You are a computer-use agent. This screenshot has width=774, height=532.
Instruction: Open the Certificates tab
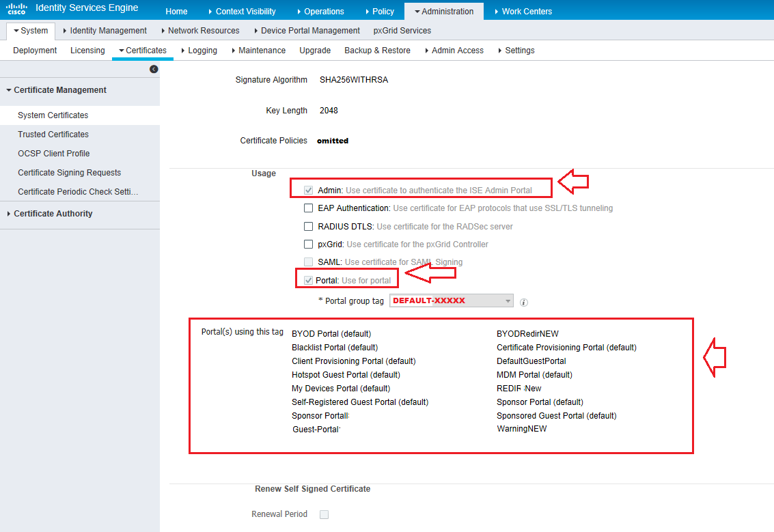tap(143, 51)
